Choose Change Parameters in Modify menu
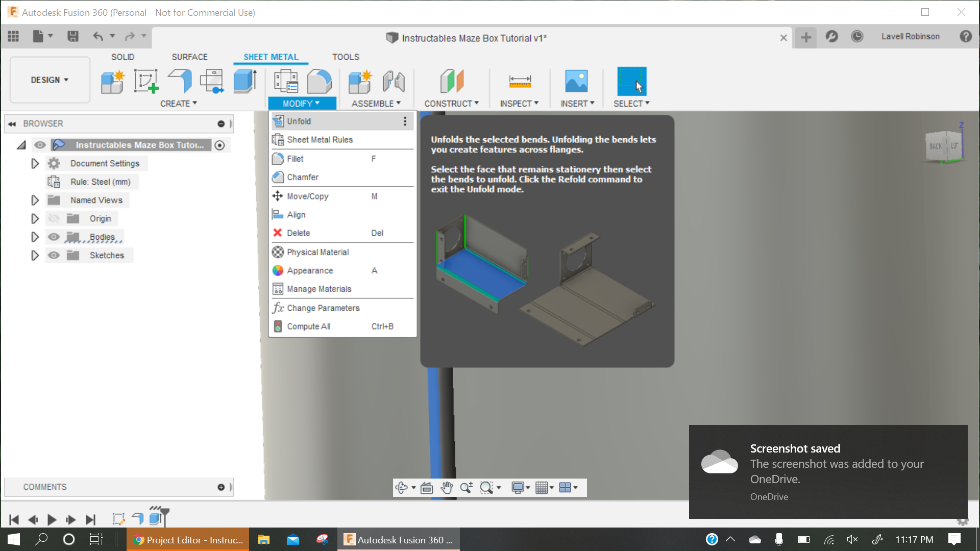 (x=323, y=308)
